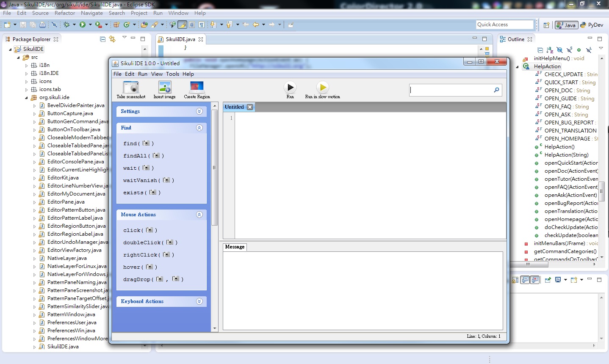Open the Tools menu in Sikuli IDE
The image size is (609, 364).
[x=172, y=74]
